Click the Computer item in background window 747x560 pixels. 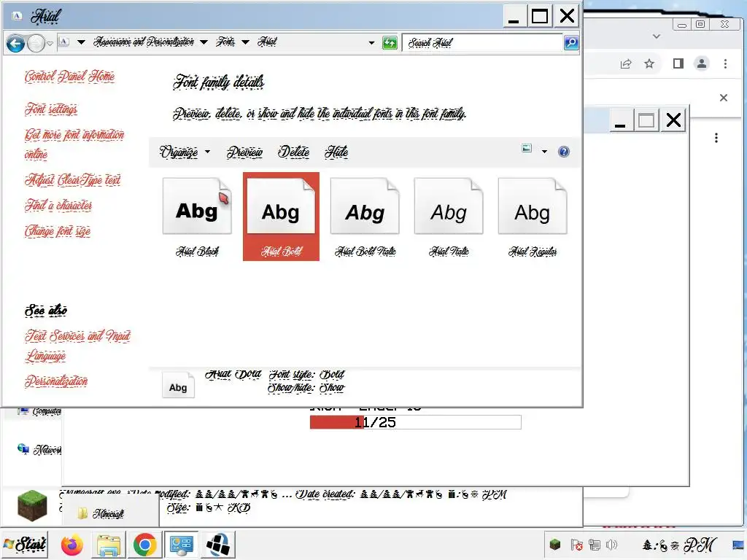pyautogui.click(x=39, y=411)
